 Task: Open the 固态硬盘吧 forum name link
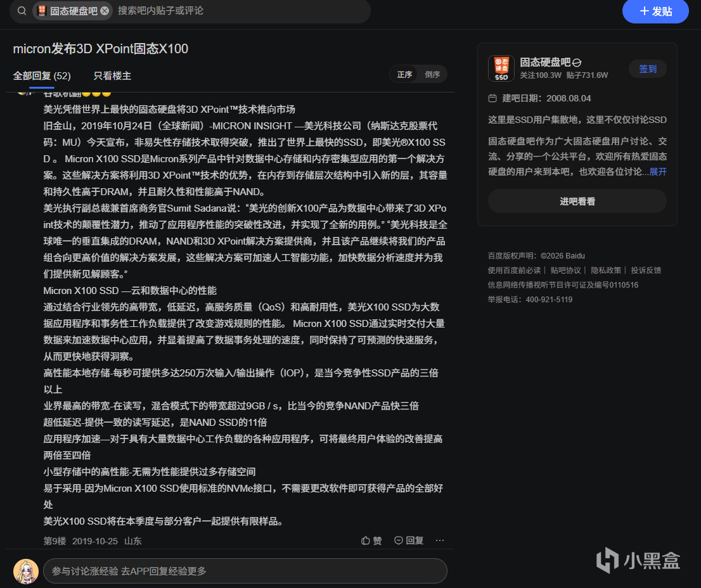(545, 61)
